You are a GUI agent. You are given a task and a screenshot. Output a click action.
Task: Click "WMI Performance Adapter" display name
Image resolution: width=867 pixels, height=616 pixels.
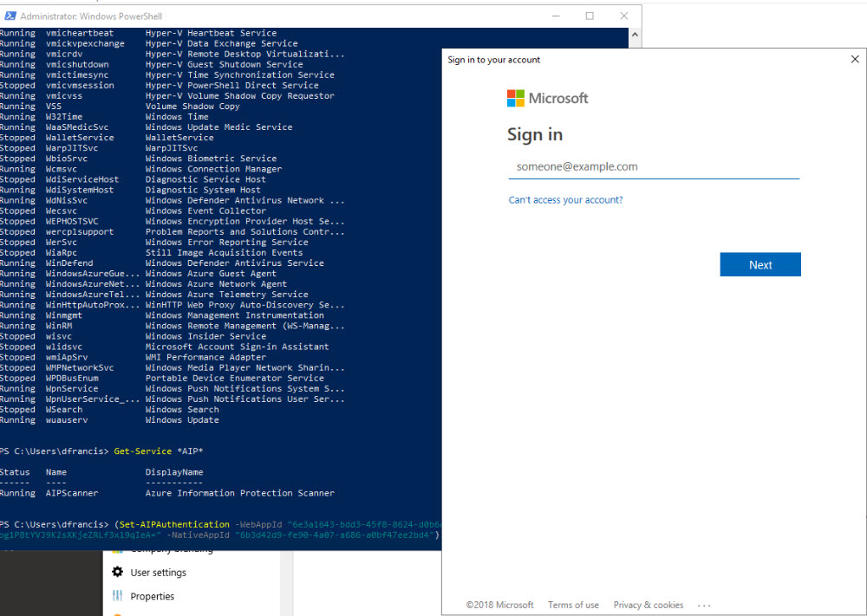tap(205, 358)
